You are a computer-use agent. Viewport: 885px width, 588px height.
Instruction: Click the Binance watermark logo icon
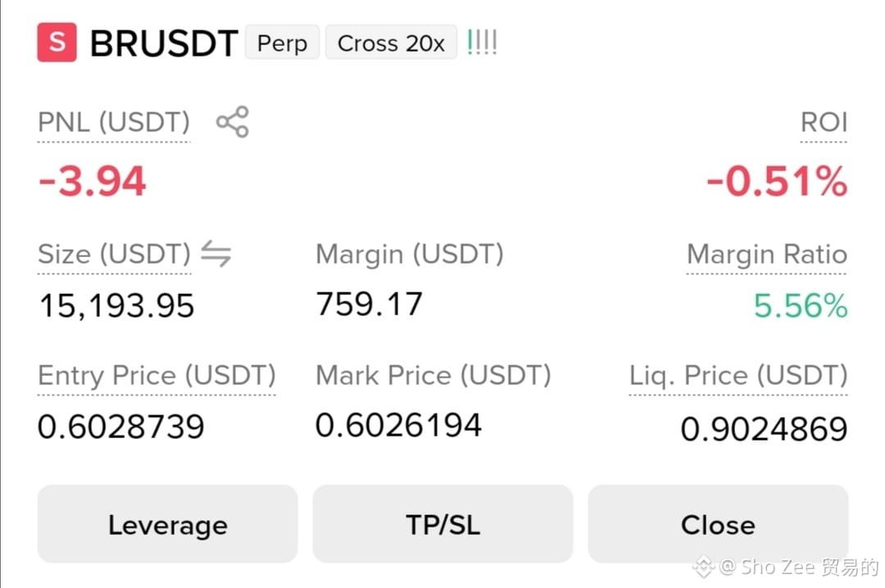pyautogui.click(x=703, y=567)
